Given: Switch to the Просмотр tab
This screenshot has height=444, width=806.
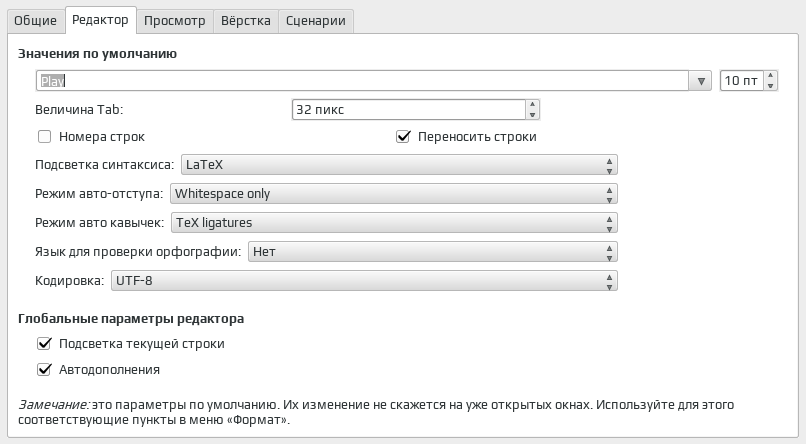Looking at the screenshot, I should tap(175, 21).
